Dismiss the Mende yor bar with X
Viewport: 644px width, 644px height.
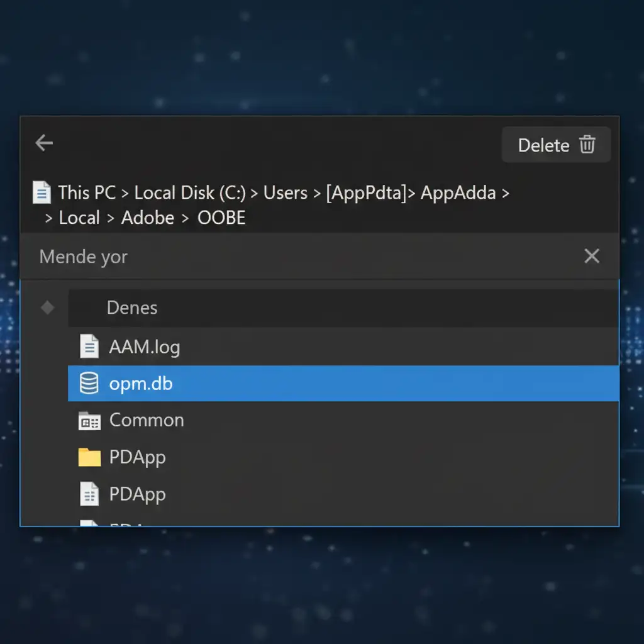coord(591,256)
